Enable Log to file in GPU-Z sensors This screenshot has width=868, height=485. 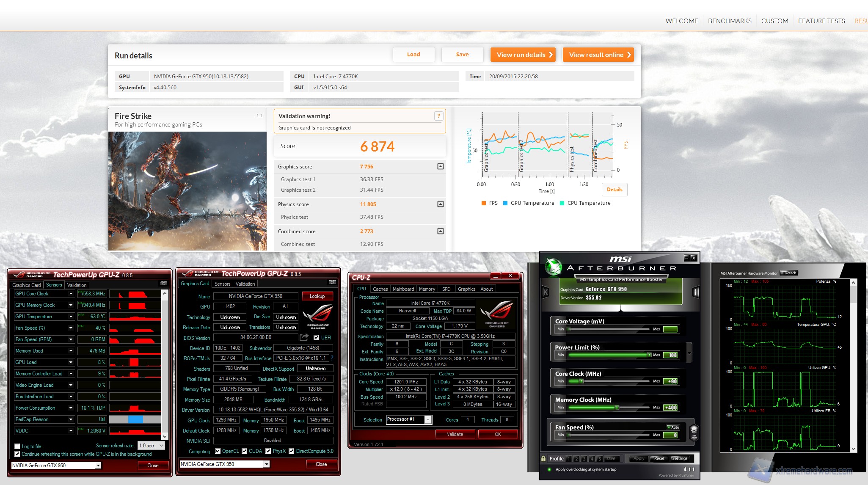tap(17, 446)
